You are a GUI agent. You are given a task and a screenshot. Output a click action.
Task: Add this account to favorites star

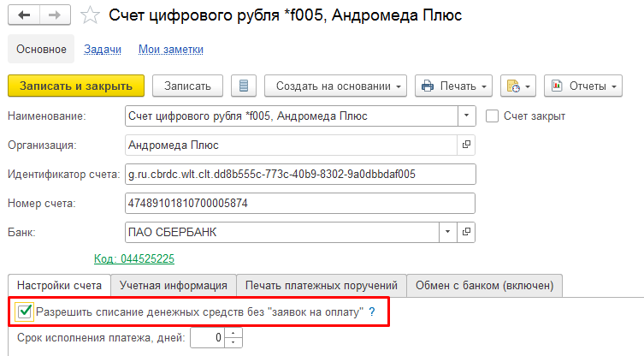pos(90,15)
